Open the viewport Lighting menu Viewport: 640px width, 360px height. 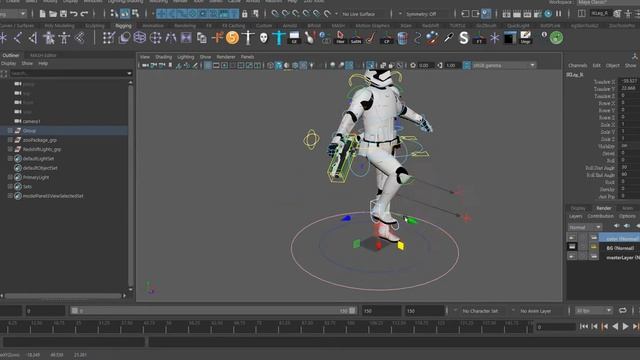point(186,57)
